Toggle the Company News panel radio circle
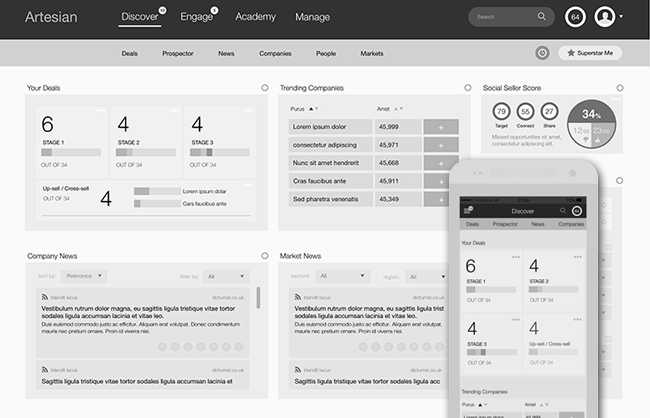Viewport: 650px width, 418px height. point(264,256)
